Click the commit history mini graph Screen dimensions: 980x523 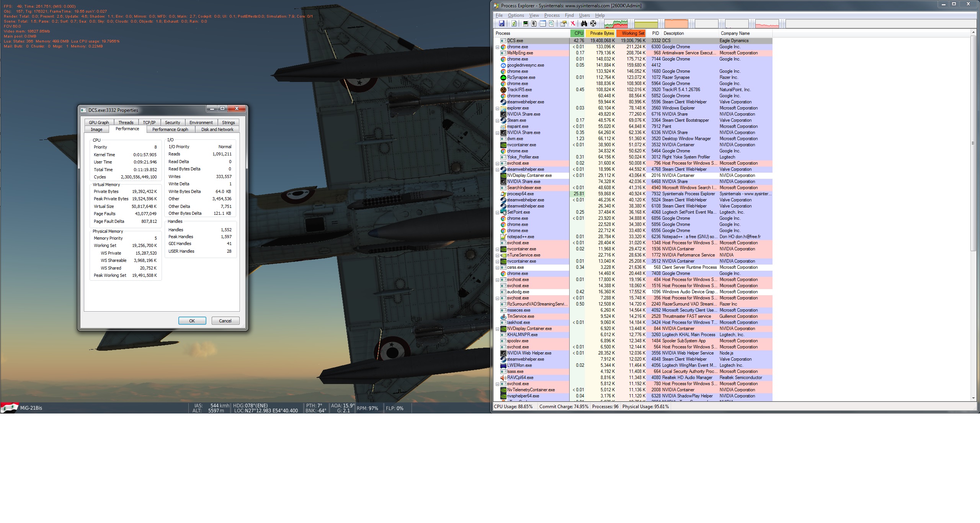(x=646, y=24)
